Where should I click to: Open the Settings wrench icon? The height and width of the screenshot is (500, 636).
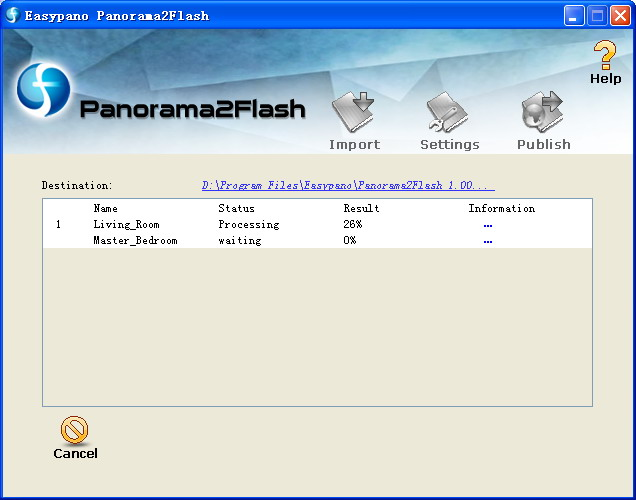[447, 112]
